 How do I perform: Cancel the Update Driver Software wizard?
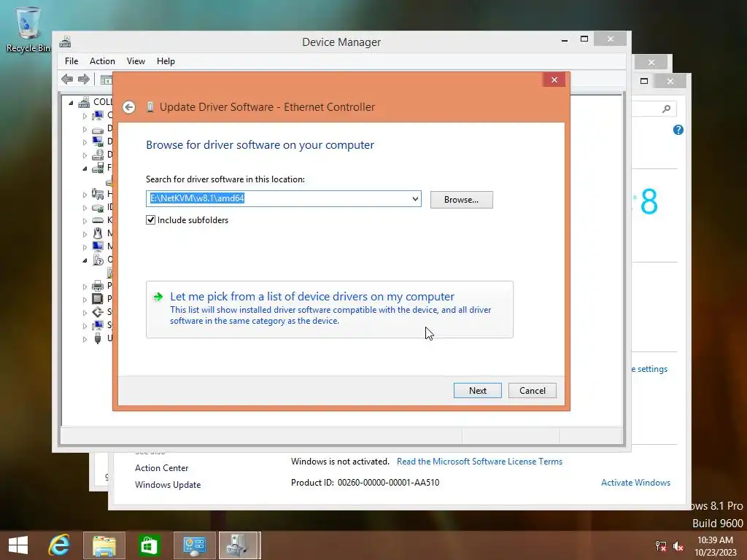pos(532,391)
